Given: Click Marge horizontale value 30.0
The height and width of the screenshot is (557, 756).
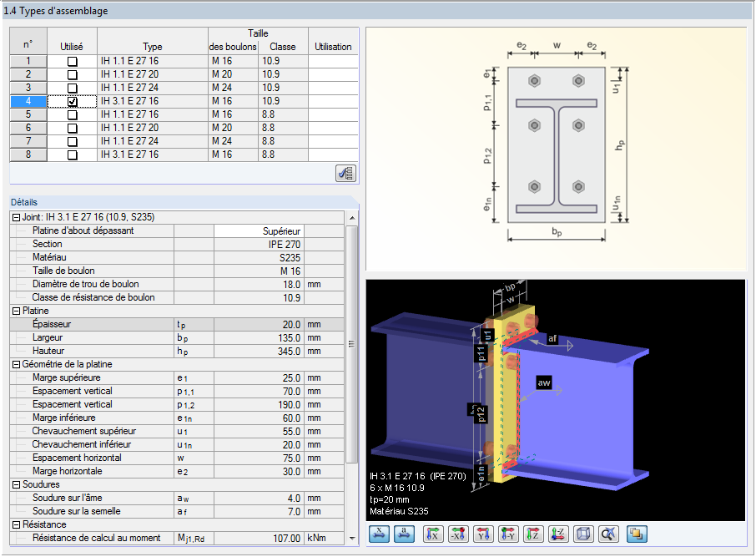Looking at the screenshot, I should (x=259, y=472).
